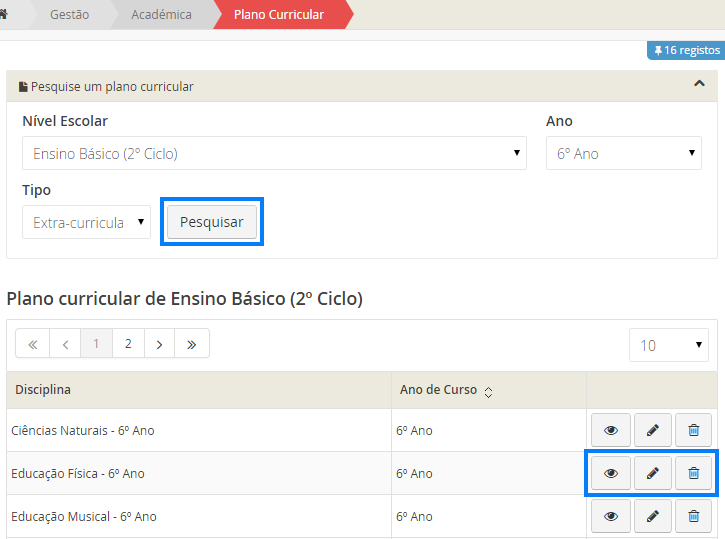Go to Gestão breadcrumb item

pos(69,14)
